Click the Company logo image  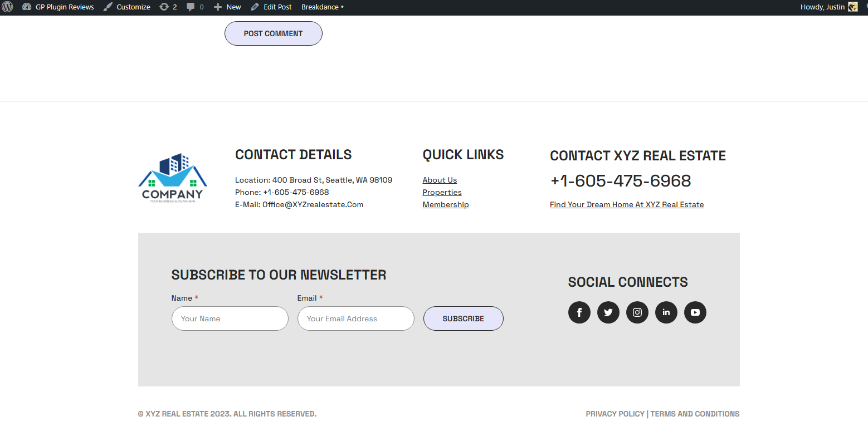(x=172, y=178)
